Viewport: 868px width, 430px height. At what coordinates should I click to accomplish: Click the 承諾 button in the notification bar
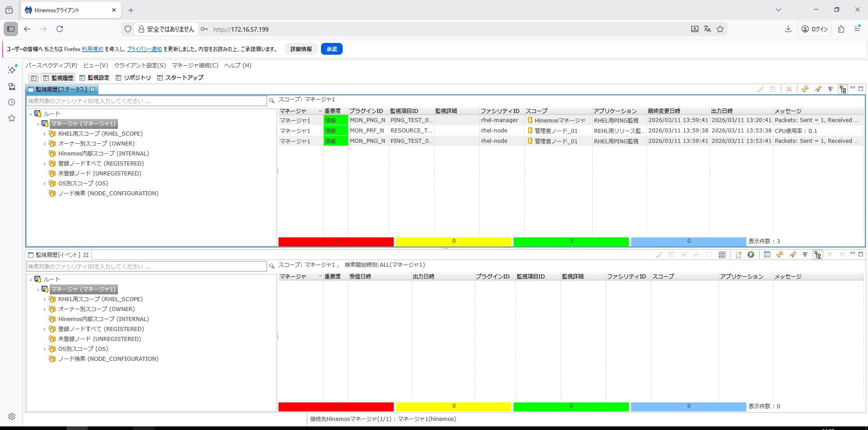[x=331, y=49]
